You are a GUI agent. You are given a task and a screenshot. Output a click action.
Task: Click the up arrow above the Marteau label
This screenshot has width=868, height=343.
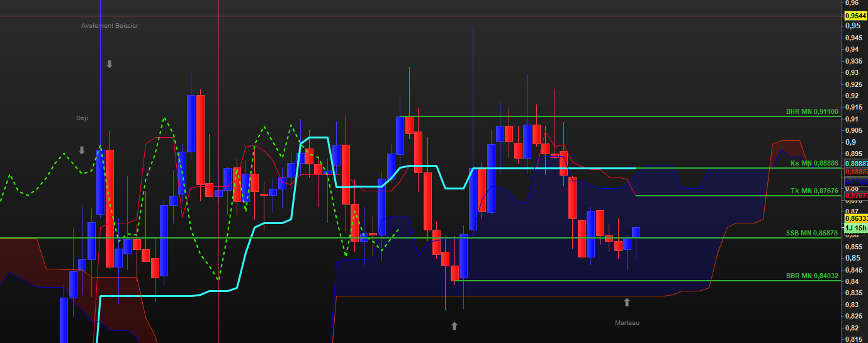point(626,303)
